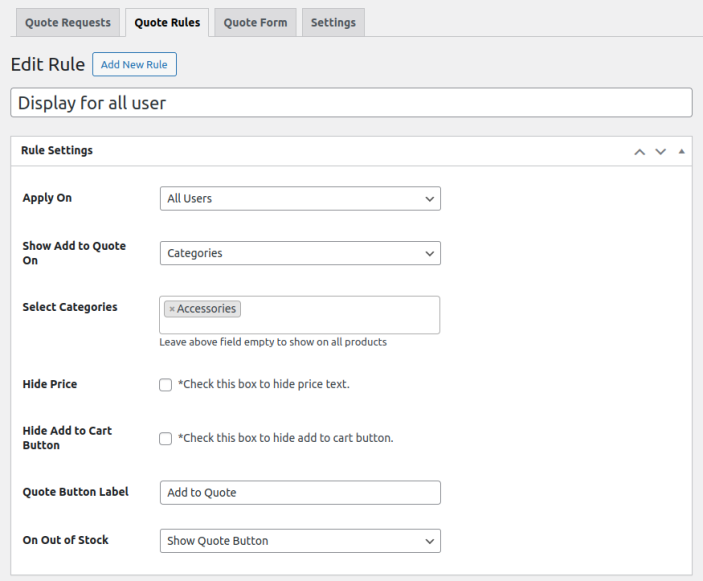Screen dimensions: 703x581
Task: Click the hide add to cart button label
Action: (x=286, y=439)
